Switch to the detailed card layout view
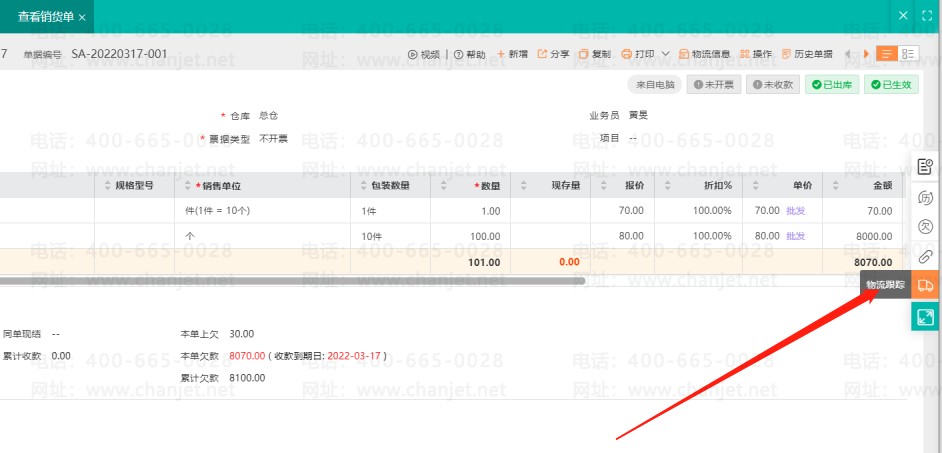 click(x=908, y=53)
